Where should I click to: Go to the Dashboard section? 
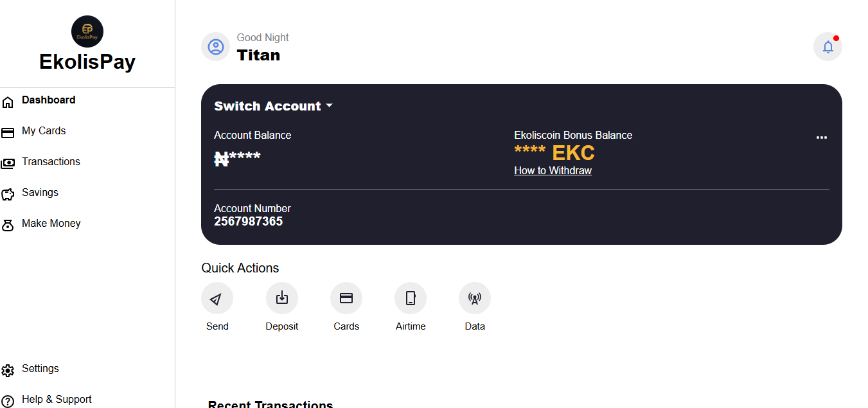(48, 100)
